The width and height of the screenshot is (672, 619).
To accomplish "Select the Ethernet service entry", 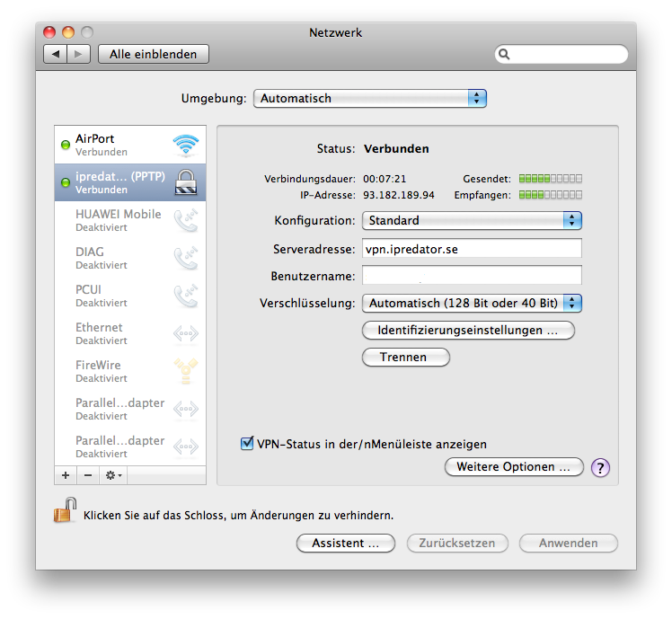I will pyautogui.click(x=130, y=333).
